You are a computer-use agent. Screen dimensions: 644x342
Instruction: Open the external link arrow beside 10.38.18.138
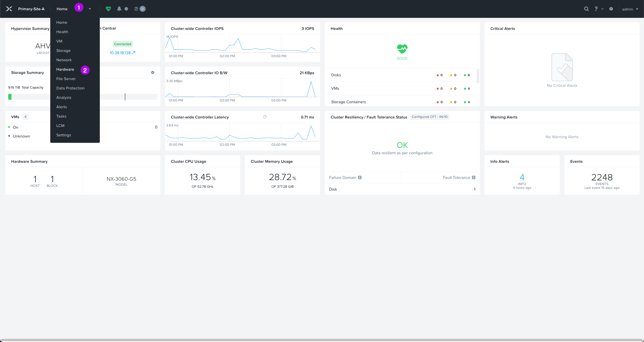tap(134, 53)
